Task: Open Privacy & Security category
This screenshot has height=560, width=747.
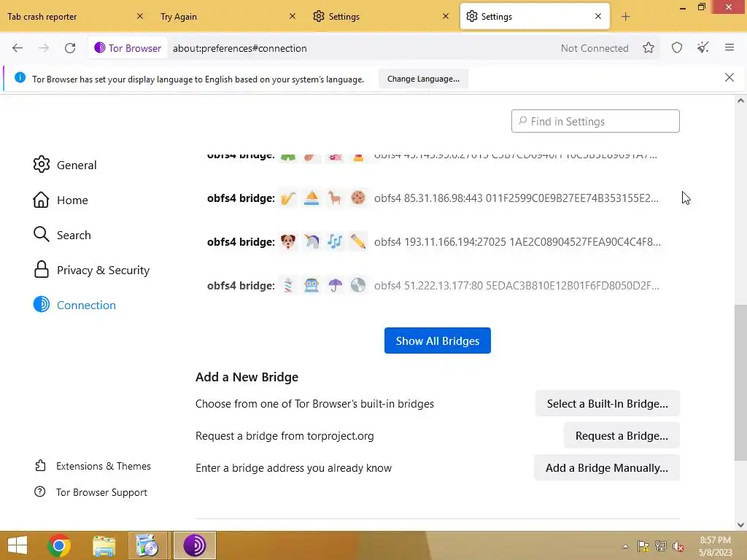Action: click(x=91, y=270)
